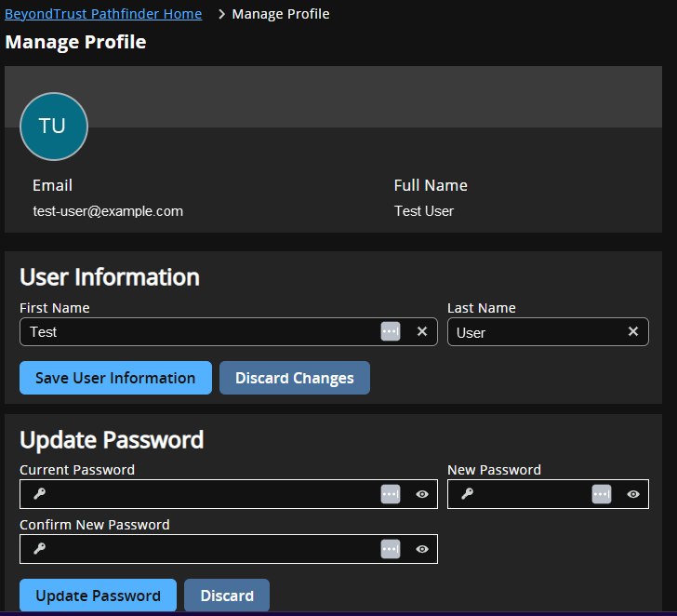Viewport: 677px width, 616px height.
Task: Open the BeyondTrust Pathfinder Home link
Action: 103,14
